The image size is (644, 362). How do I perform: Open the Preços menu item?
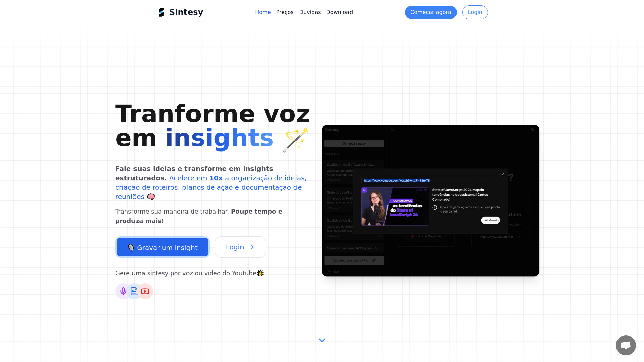click(285, 12)
